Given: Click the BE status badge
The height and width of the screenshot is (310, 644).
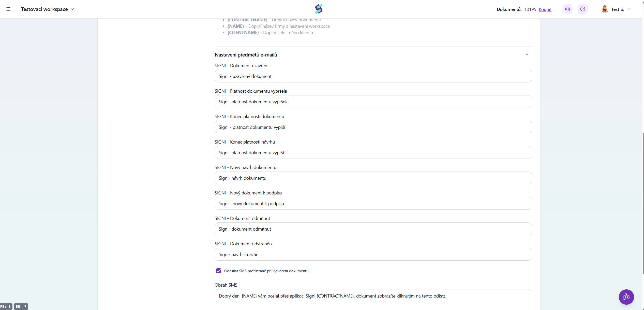Looking at the screenshot, I should (x=21, y=306).
